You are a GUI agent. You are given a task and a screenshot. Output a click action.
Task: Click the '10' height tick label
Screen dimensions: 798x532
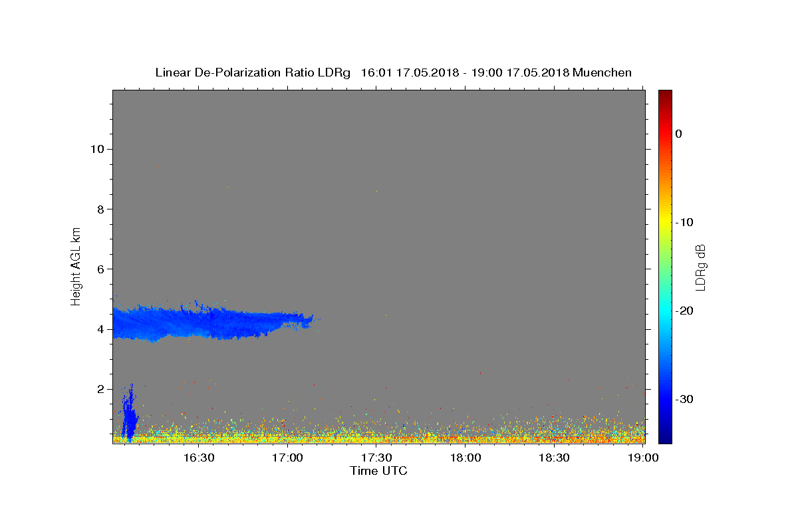click(97, 149)
